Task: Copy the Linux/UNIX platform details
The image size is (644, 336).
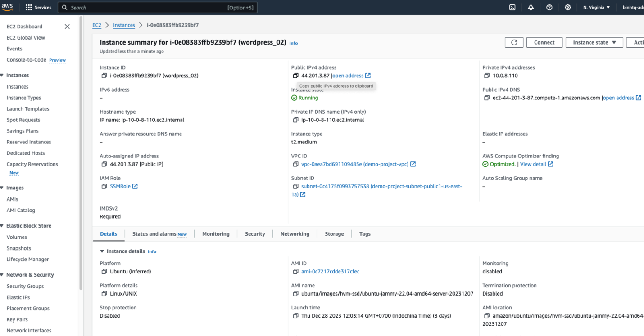Action: click(x=104, y=294)
